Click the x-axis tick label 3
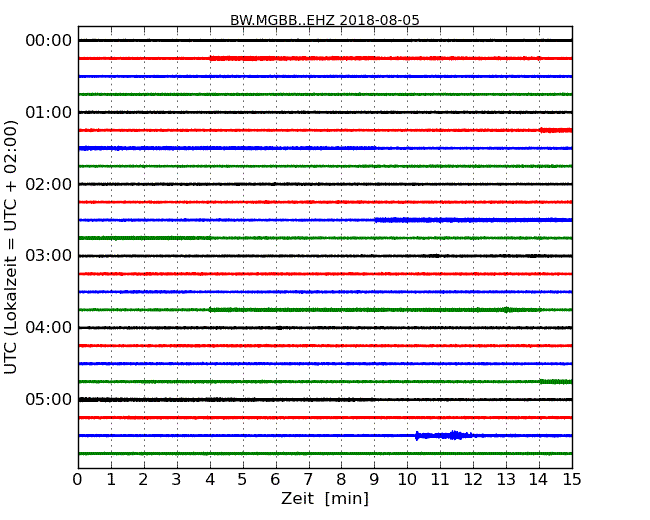650x520 pixels. coord(177,480)
